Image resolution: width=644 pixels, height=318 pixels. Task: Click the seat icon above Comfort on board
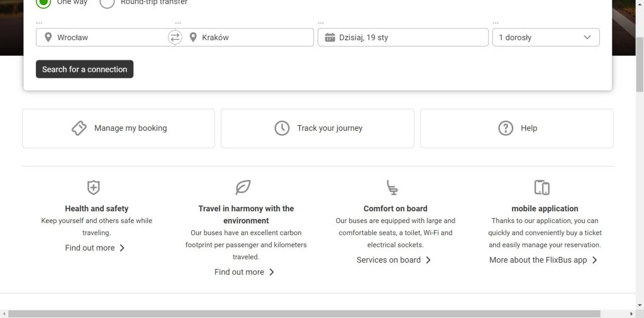point(392,187)
